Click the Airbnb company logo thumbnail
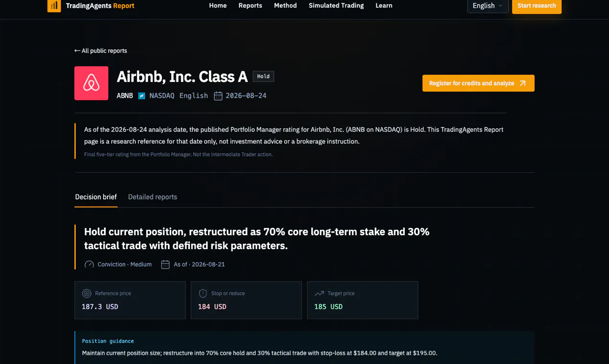The image size is (609, 364). tap(91, 83)
